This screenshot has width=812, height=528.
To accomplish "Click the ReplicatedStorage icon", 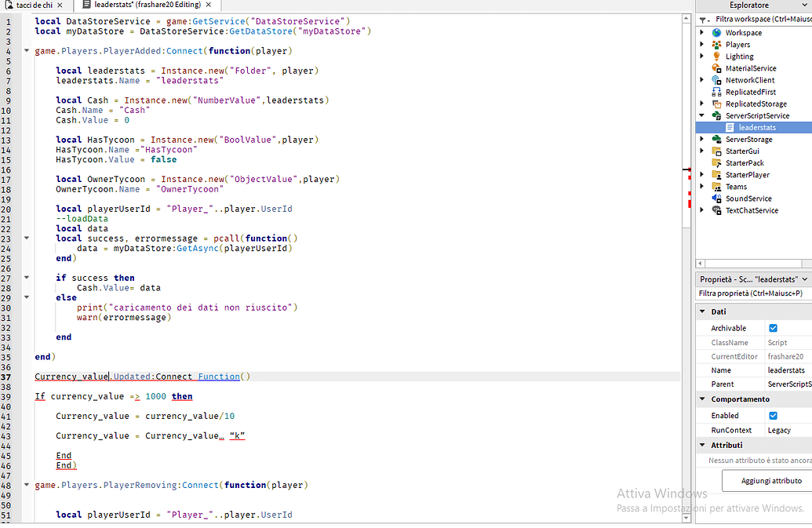I will [717, 104].
